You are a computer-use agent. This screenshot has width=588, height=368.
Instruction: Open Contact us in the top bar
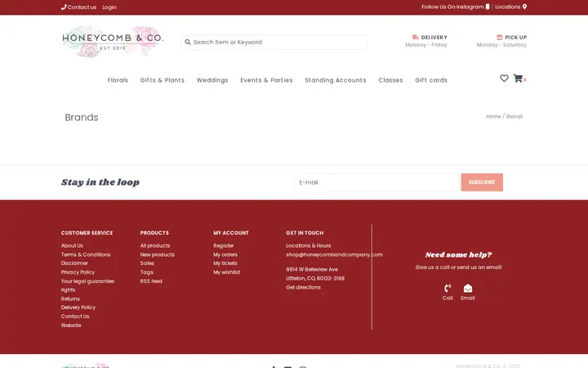78,7
